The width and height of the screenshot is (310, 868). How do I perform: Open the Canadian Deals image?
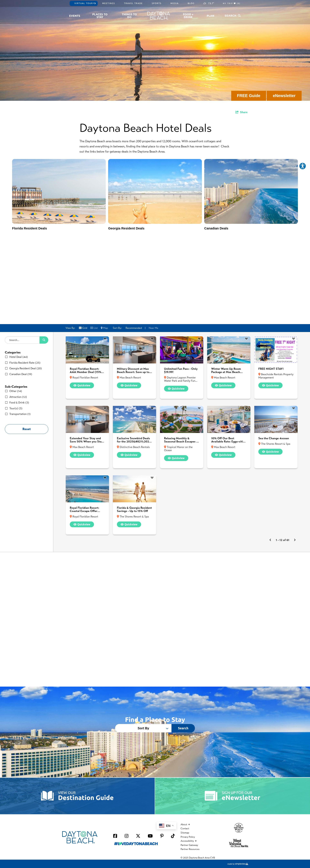(251, 191)
